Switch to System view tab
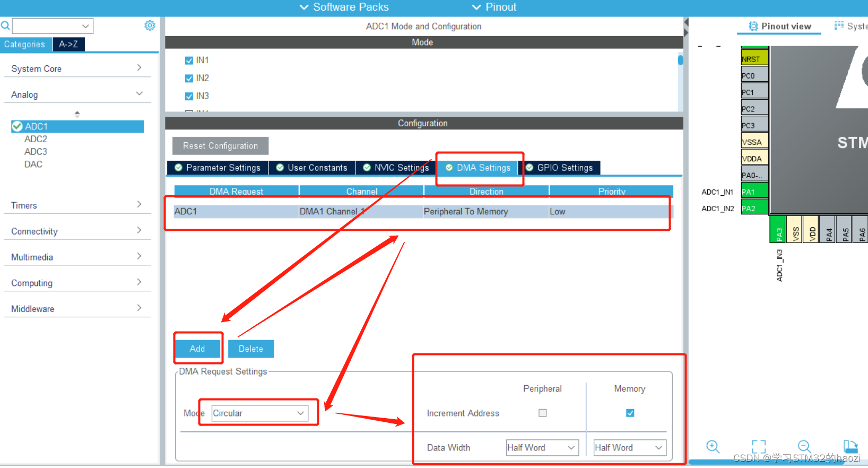This screenshot has width=868, height=468. (850, 26)
